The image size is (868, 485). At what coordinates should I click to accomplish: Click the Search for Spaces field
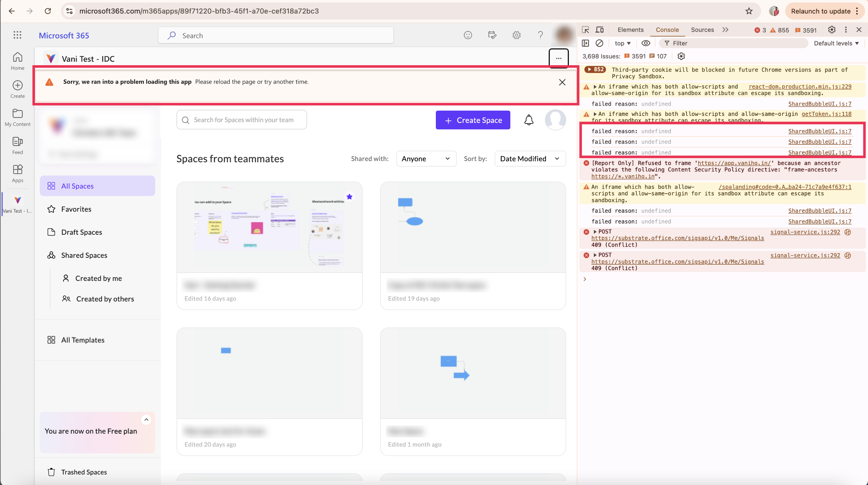(x=241, y=120)
